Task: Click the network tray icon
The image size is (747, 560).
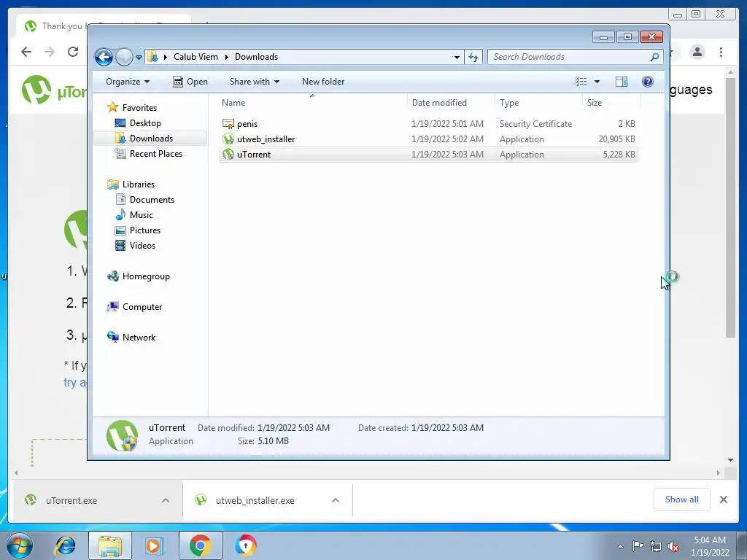Action: pyautogui.click(x=656, y=546)
